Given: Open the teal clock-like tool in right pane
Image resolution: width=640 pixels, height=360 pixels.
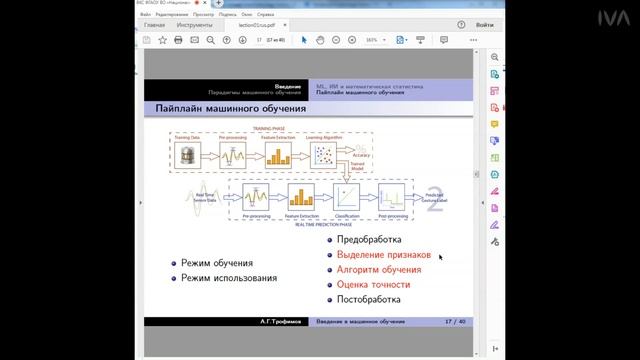Looking at the screenshot, I should click(x=495, y=175).
